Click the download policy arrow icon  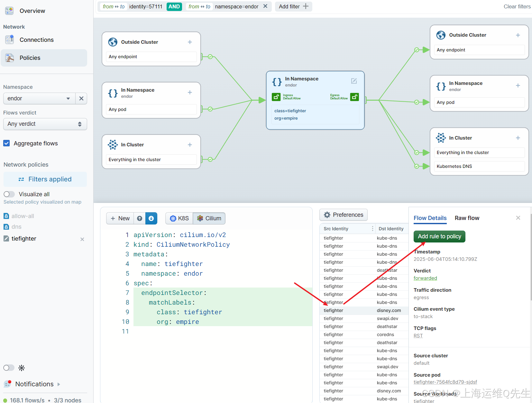click(x=151, y=218)
